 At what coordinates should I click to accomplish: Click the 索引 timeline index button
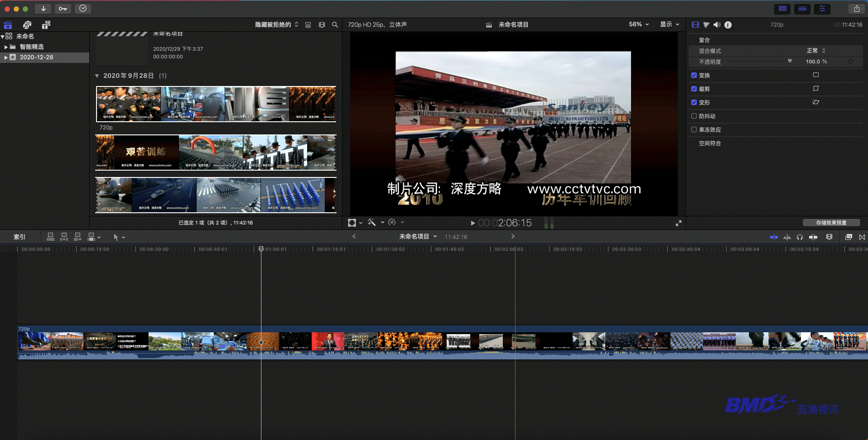coord(19,237)
